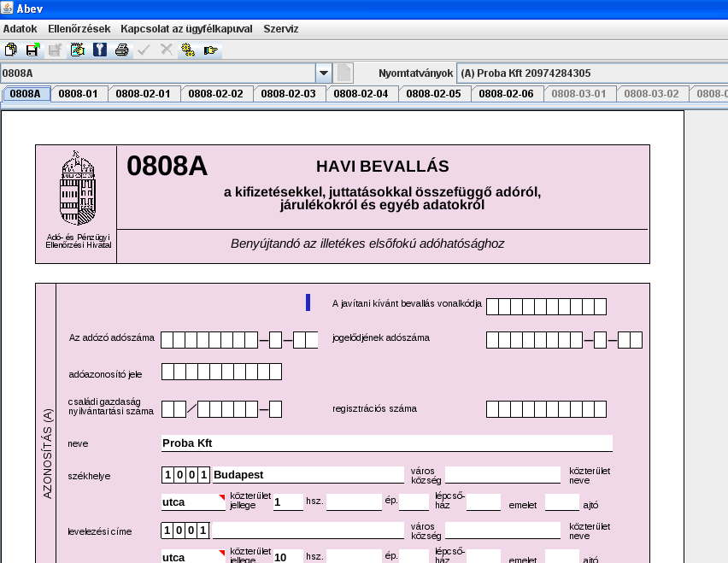728x563 pixels.
Task: Click the regisztrációs száma number boxes
Action: [x=547, y=409]
